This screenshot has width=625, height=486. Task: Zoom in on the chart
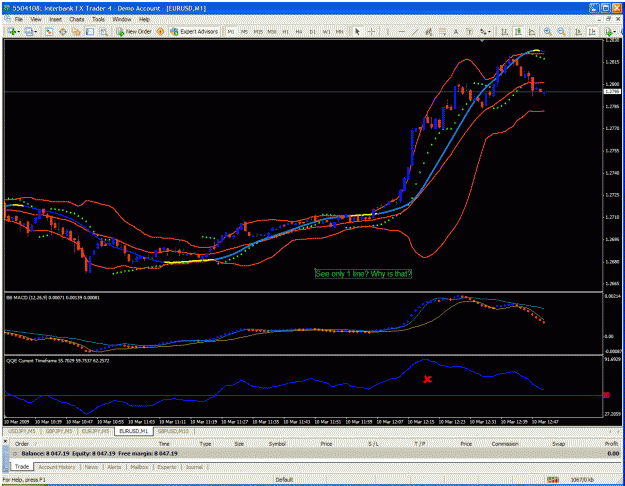pyautogui.click(x=548, y=32)
